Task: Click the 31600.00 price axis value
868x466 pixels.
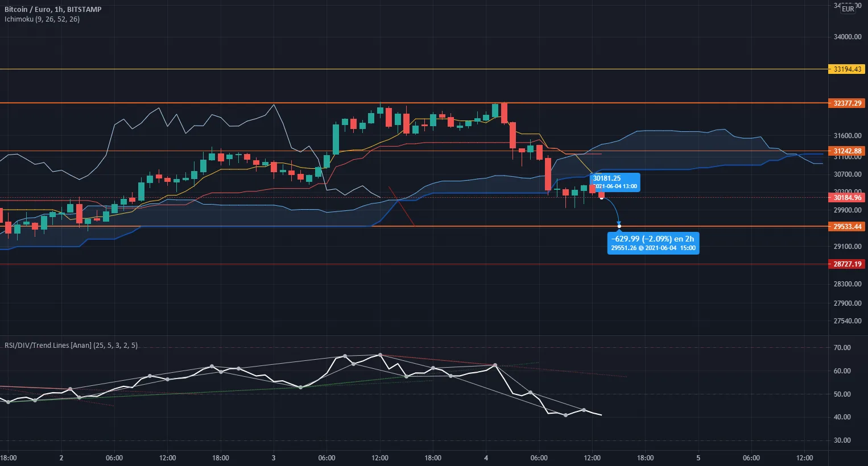Action: click(848, 136)
